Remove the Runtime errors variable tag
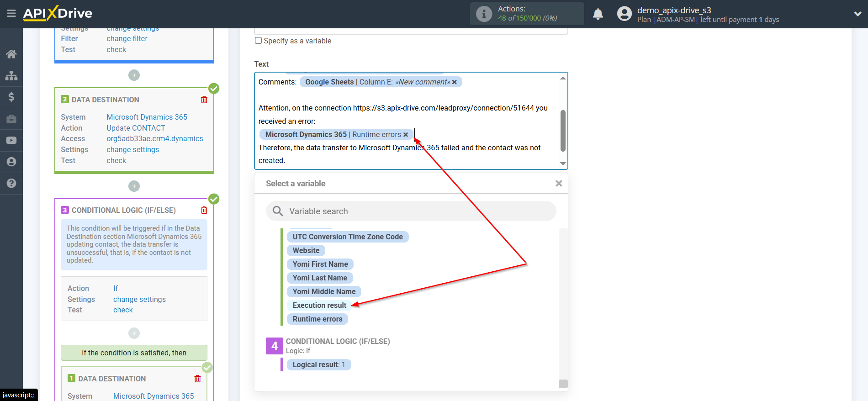The height and width of the screenshot is (401, 868). (405, 135)
